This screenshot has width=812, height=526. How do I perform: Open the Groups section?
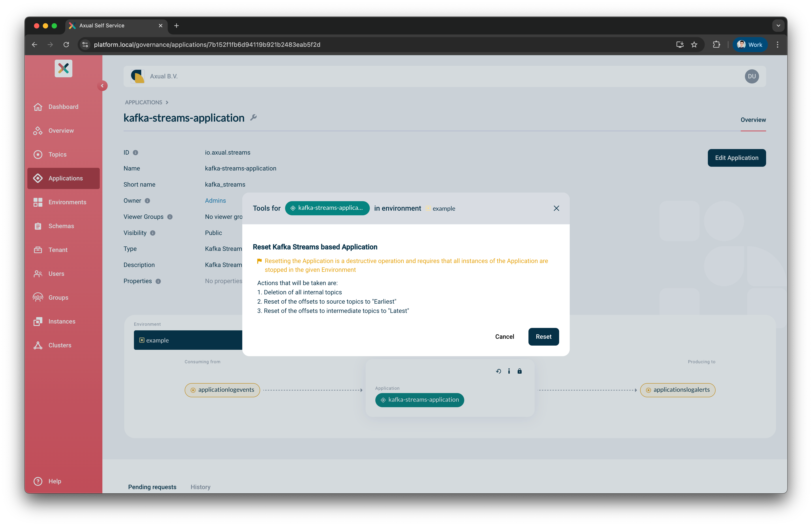tap(58, 297)
